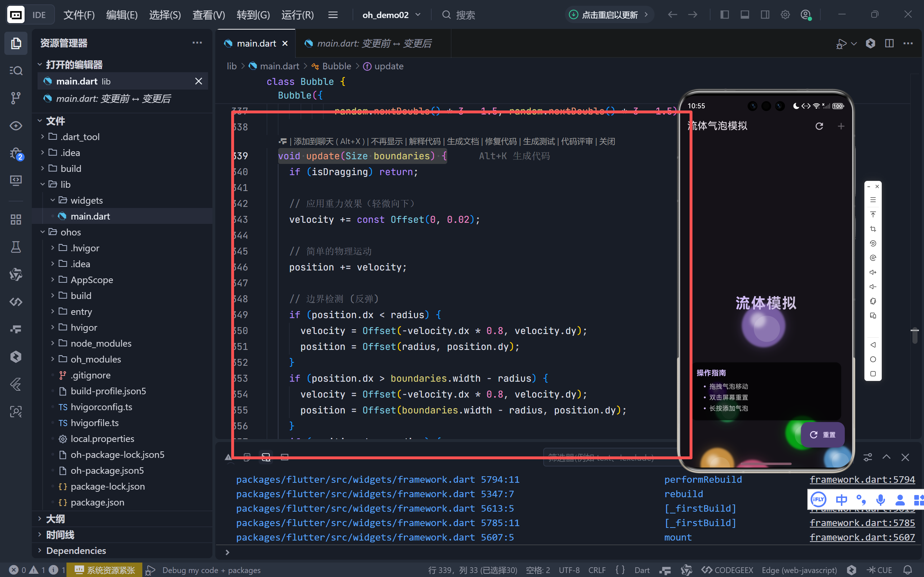The width and height of the screenshot is (924, 577).
Task: Click the CODEGEEX status bar item
Action: [727, 570]
